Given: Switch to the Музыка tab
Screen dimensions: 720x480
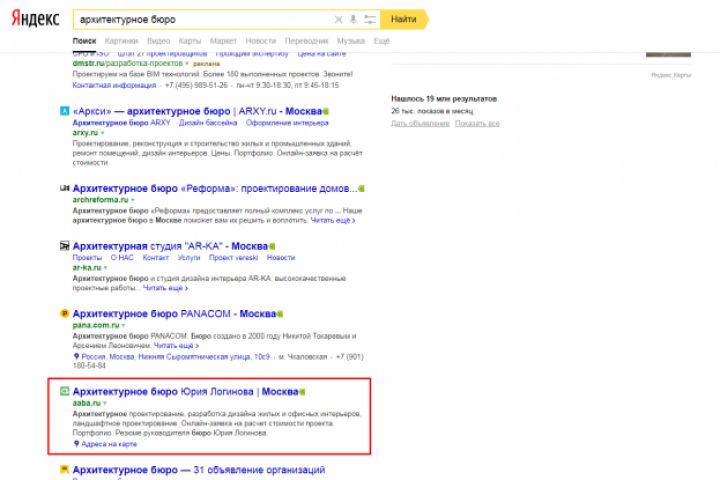Looking at the screenshot, I should pyautogui.click(x=351, y=41).
